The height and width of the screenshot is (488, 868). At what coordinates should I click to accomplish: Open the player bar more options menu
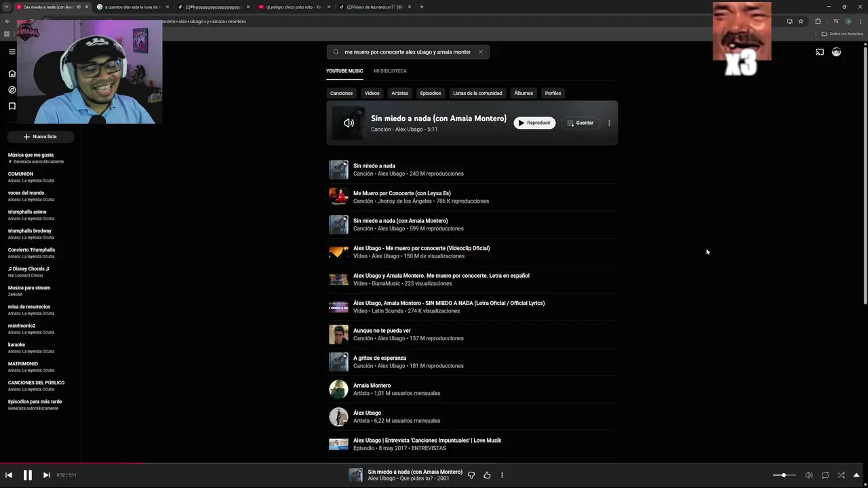point(502,475)
